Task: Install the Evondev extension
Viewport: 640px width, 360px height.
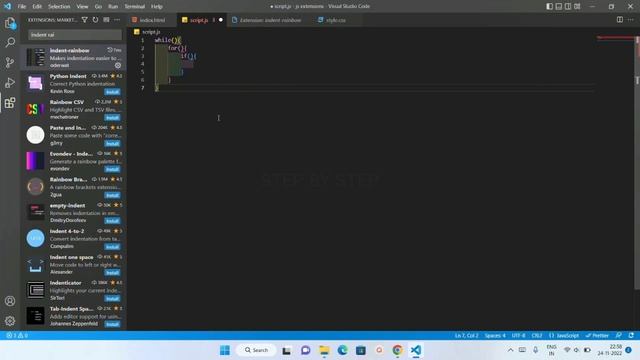Action: point(112,169)
